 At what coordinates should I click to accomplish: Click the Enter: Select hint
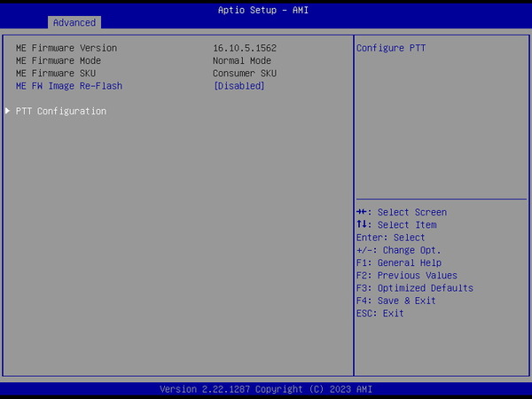pyautogui.click(x=390, y=238)
